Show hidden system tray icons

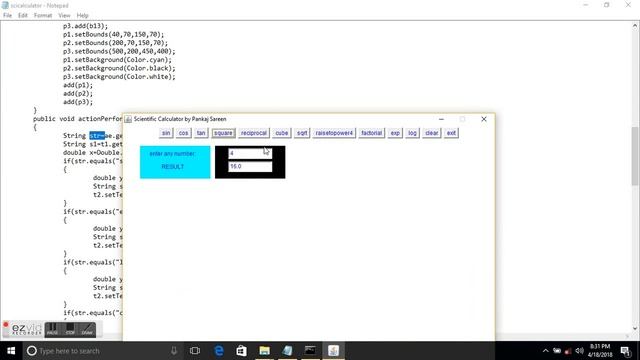546,351
